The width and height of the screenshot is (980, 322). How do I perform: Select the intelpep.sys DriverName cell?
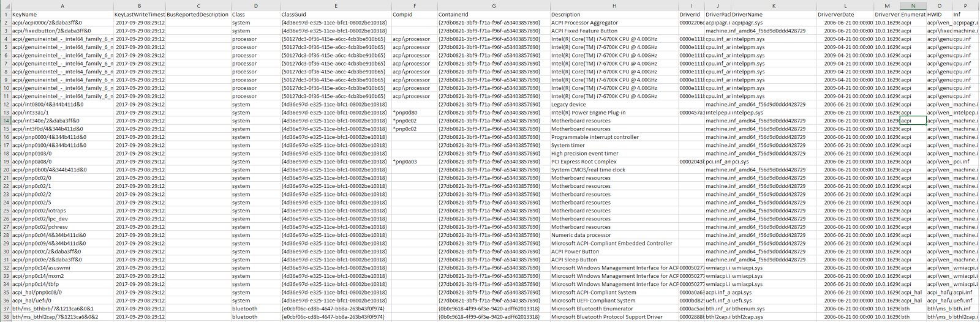coord(774,113)
